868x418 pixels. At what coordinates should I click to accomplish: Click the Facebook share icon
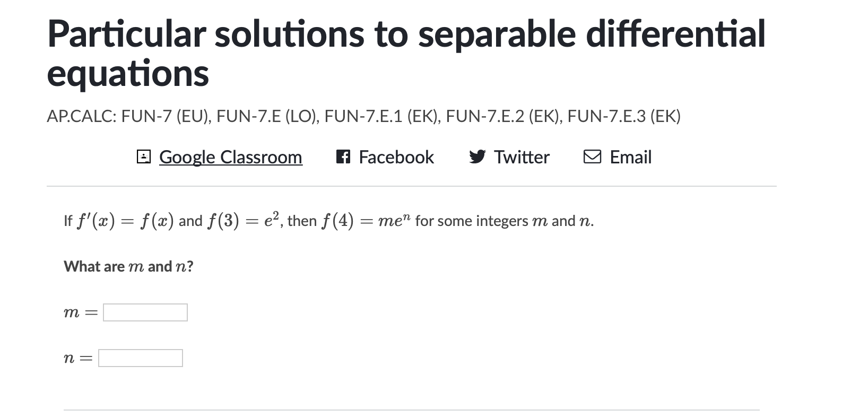[344, 156]
